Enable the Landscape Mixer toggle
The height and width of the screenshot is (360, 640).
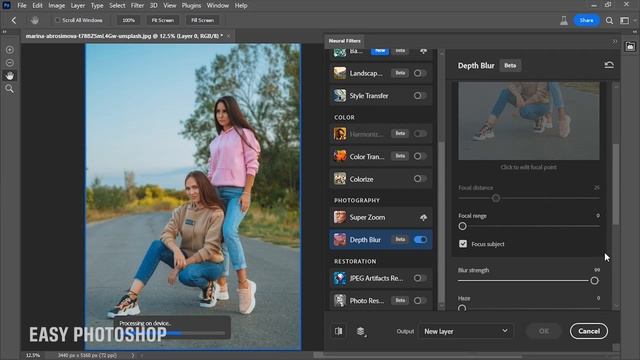click(x=419, y=73)
